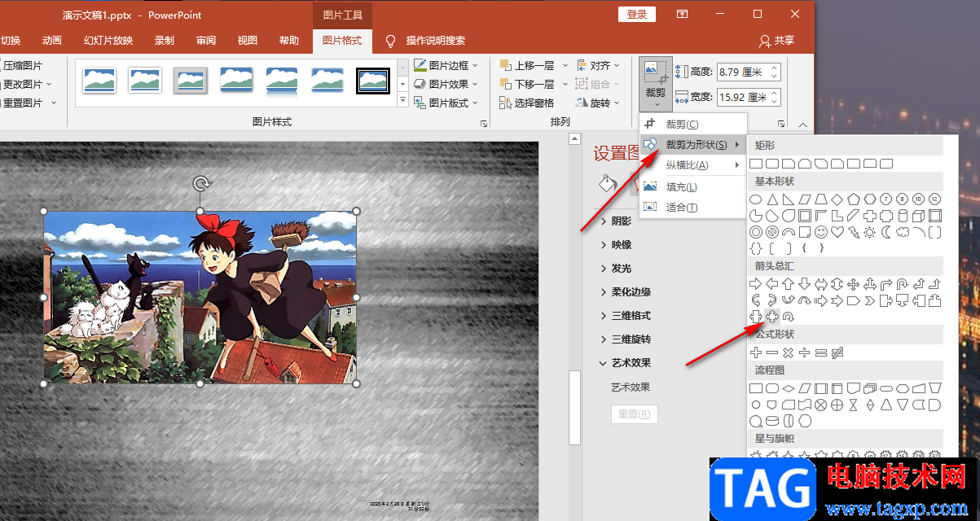Choose the crescent moon shape
The image size is (980, 521).
pos(886,232)
